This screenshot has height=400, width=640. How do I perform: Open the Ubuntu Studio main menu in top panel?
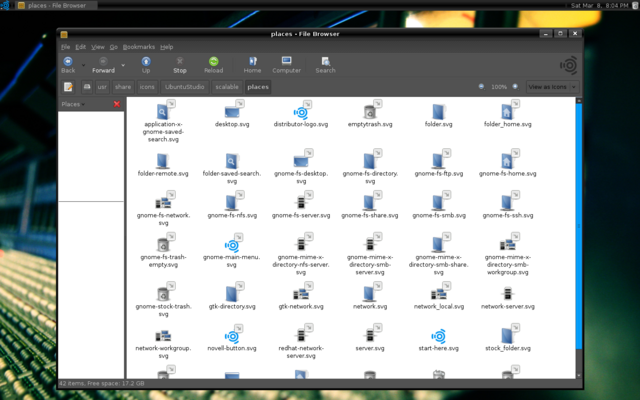(5, 5)
